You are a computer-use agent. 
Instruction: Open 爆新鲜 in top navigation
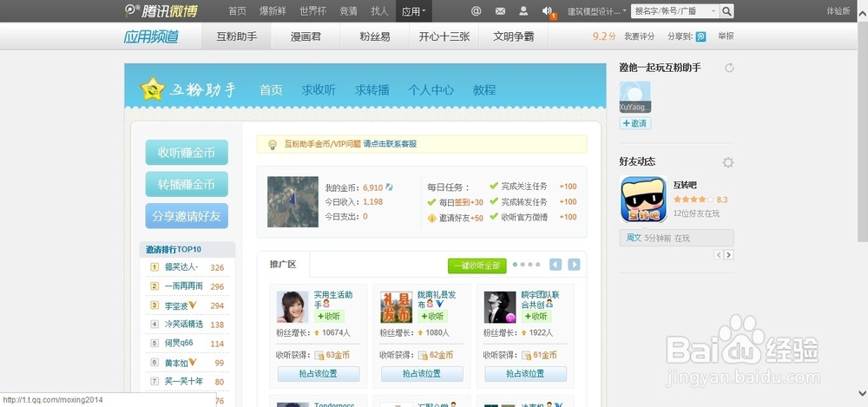click(273, 11)
